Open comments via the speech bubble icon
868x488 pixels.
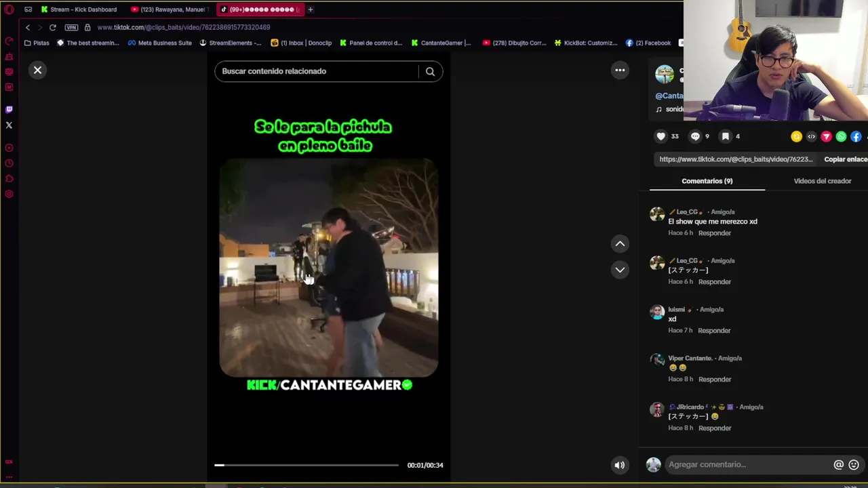tap(695, 136)
